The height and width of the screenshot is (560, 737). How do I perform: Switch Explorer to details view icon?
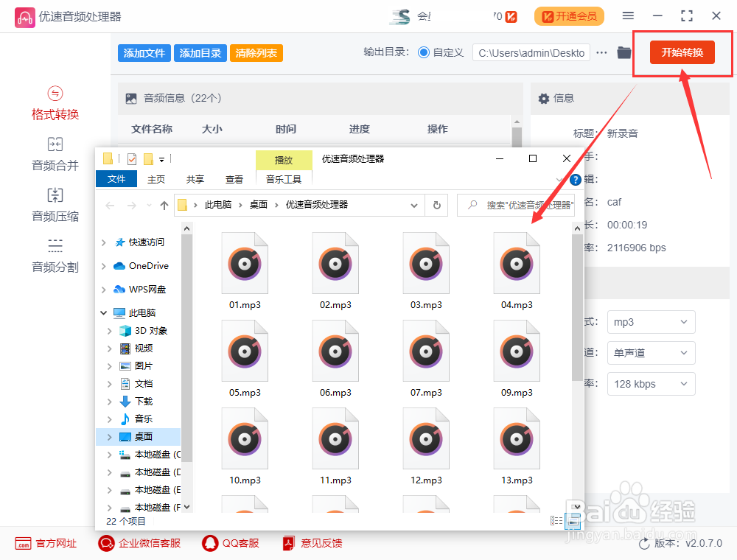tap(556, 520)
